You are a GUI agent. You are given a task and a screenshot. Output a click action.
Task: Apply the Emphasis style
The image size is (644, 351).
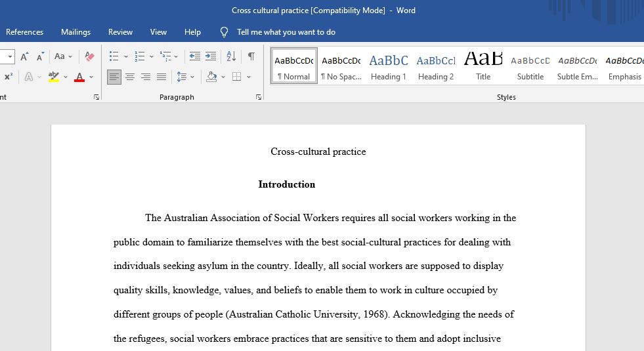point(624,66)
